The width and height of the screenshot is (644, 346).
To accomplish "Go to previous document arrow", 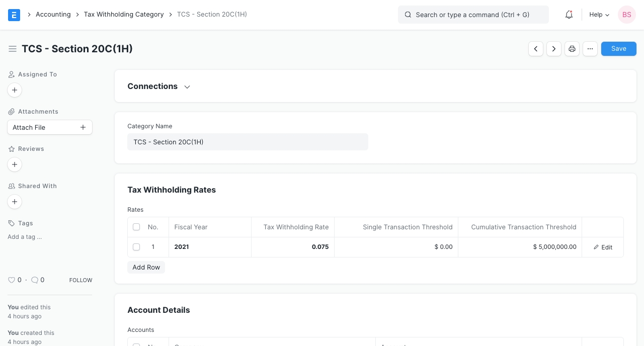I will [536, 49].
